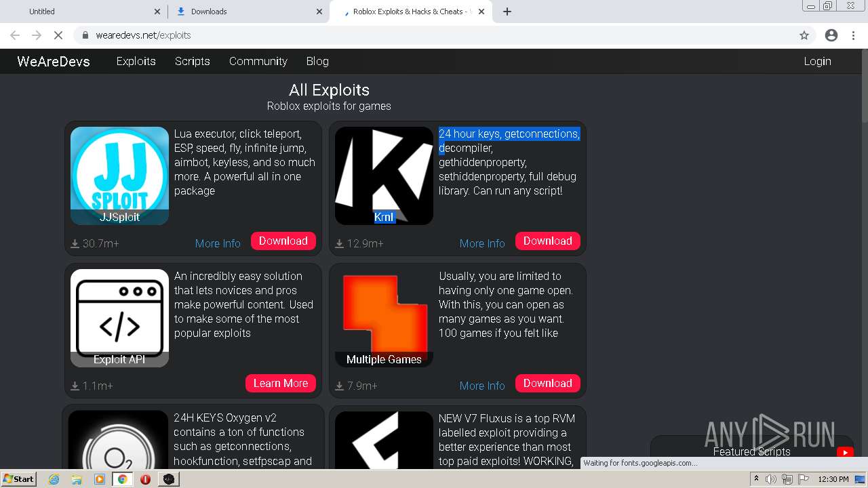This screenshot has width=868, height=488.
Task: Switch to the Downloads tab
Action: pyautogui.click(x=249, y=12)
